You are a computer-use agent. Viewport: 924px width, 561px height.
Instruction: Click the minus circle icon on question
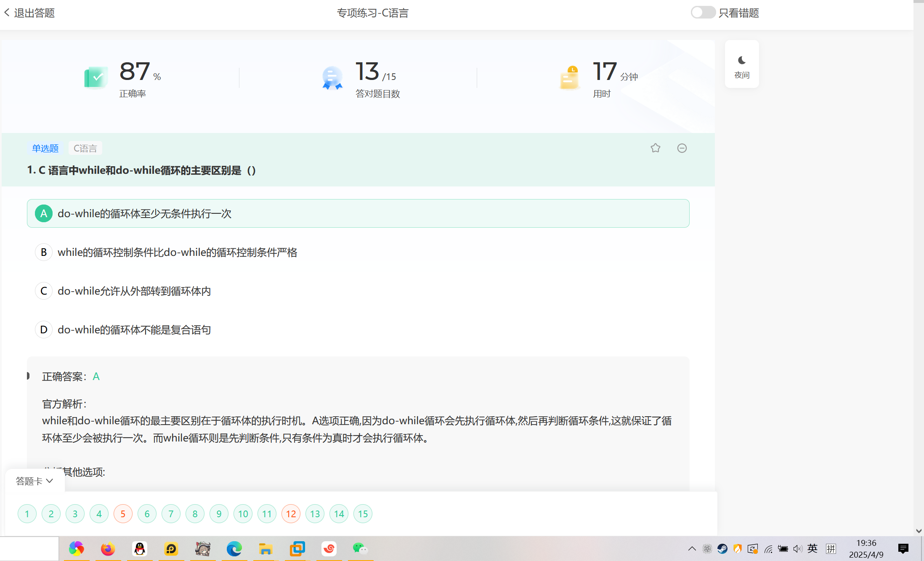682,148
